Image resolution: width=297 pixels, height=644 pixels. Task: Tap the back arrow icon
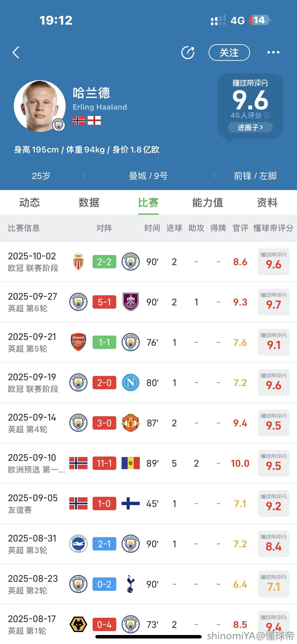click(16, 53)
